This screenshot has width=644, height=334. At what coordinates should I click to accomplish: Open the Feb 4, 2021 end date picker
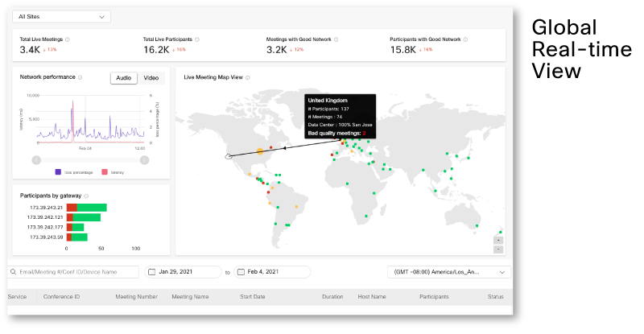click(272, 272)
